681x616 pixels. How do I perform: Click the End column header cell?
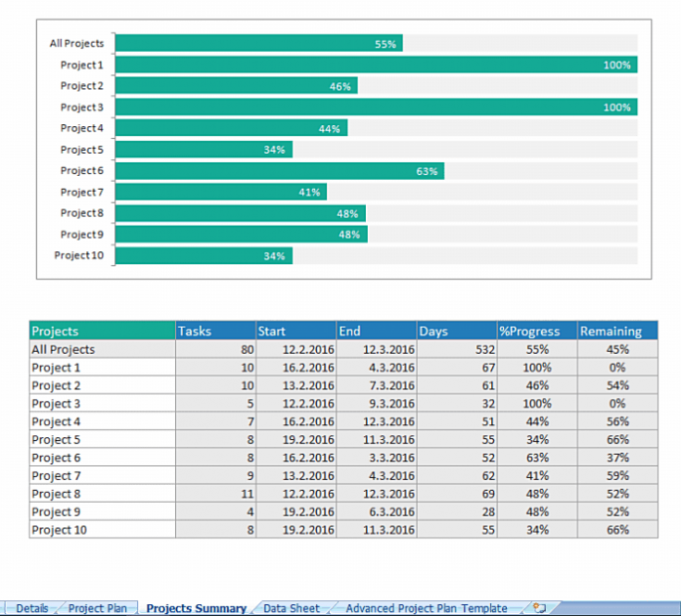coord(376,331)
